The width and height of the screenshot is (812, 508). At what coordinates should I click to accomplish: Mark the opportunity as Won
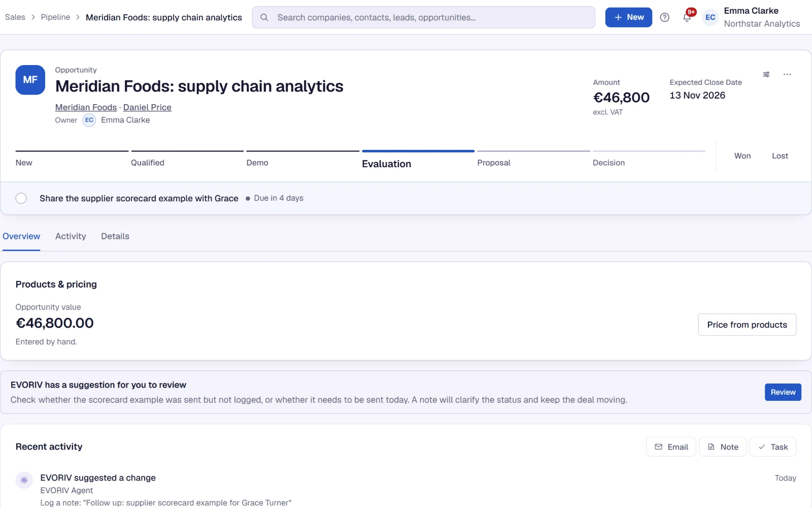[x=742, y=156]
